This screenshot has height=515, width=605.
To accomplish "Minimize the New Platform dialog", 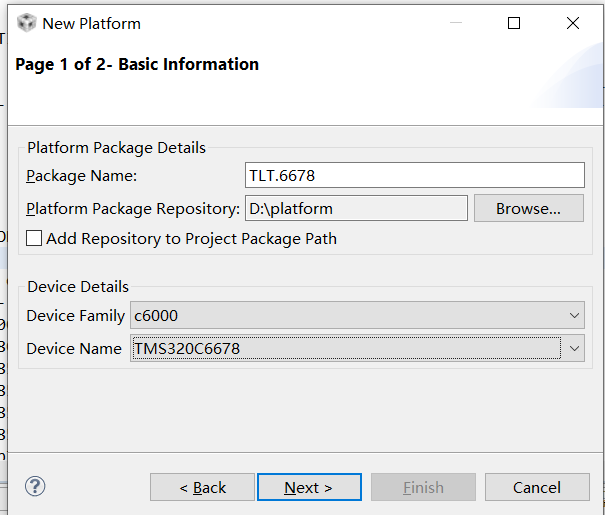I will [x=455, y=23].
